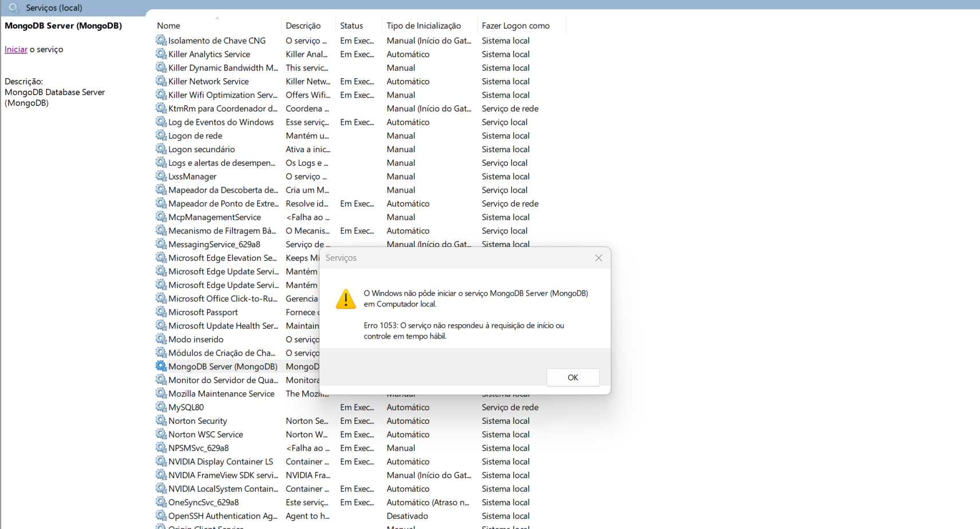Click 'MongoDB Server (MongoDB)' heading in left pane
Viewport: 980px width, 529px height.
63,26
